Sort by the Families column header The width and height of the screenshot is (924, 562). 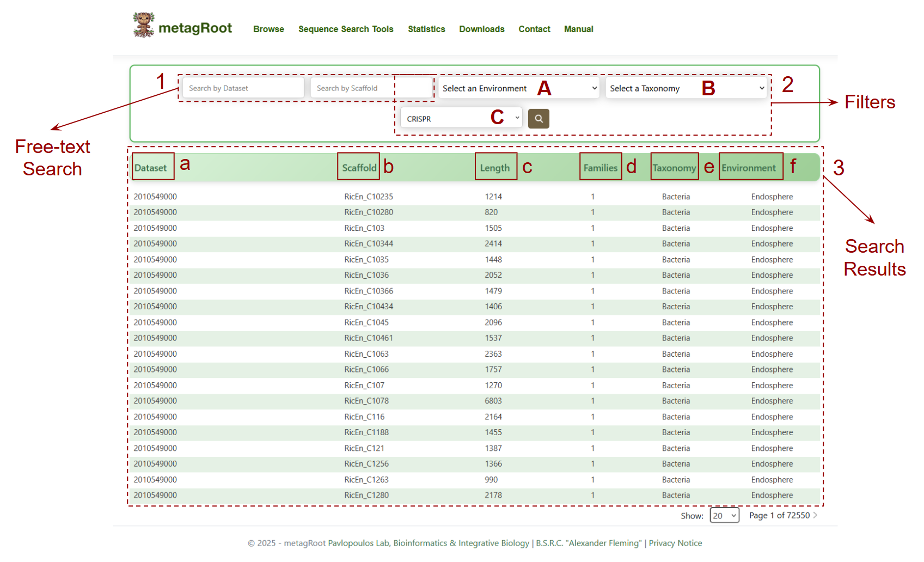(x=601, y=168)
